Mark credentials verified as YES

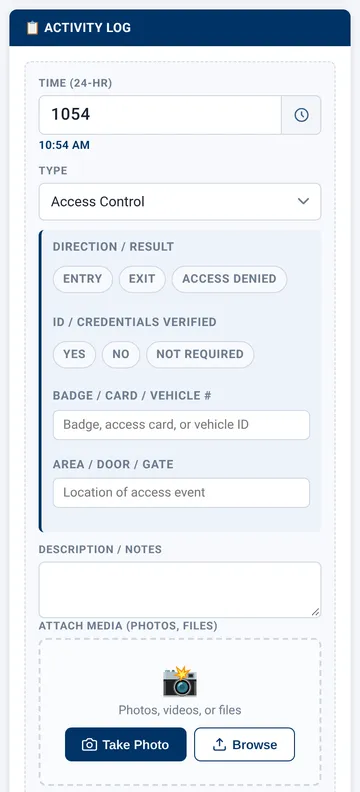(x=74, y=354)
